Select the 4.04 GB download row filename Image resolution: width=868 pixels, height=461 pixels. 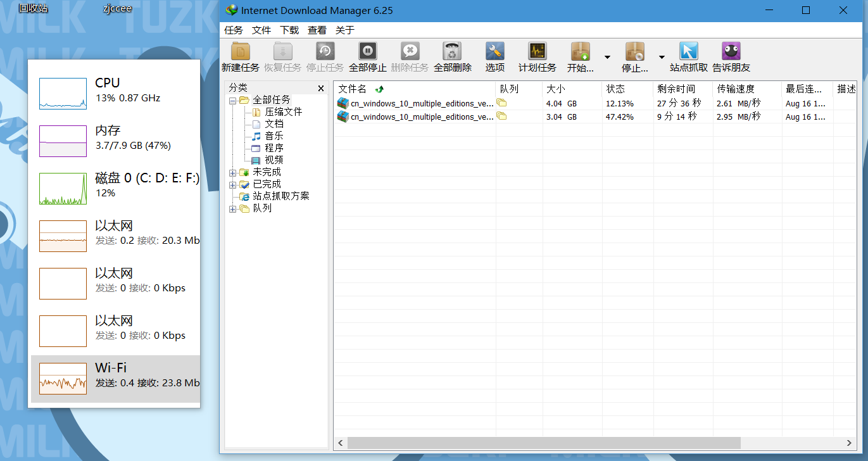tap(422, 103)
